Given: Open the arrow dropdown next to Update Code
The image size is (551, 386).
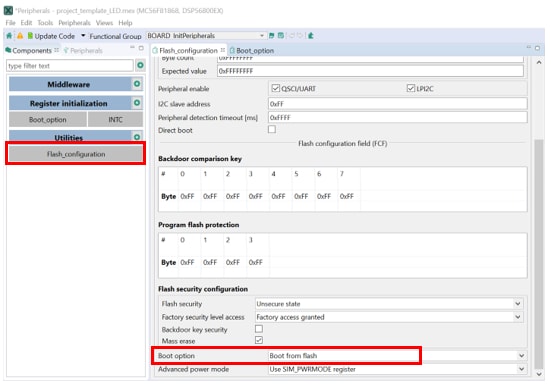Looking at the screenshot, I should pos(83,36).
